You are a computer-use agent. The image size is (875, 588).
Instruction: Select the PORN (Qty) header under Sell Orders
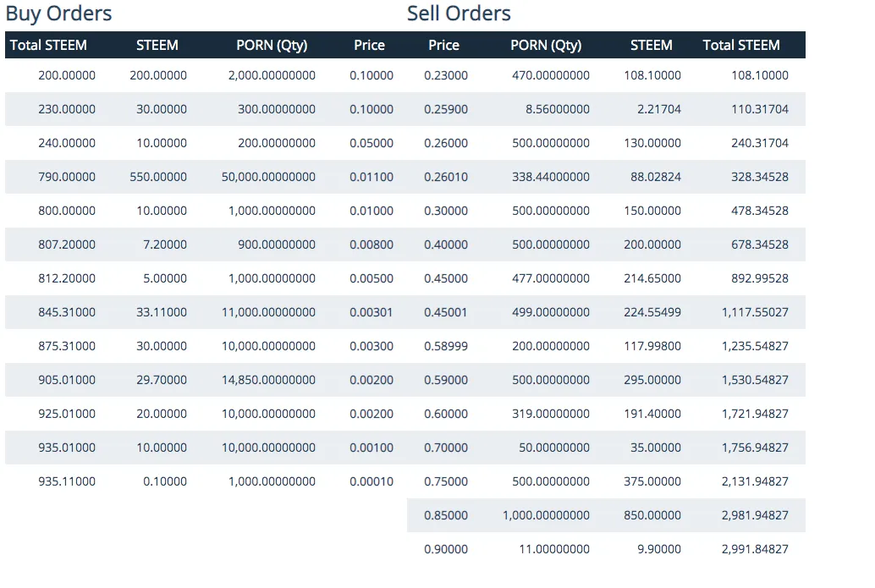pos(546,45)
